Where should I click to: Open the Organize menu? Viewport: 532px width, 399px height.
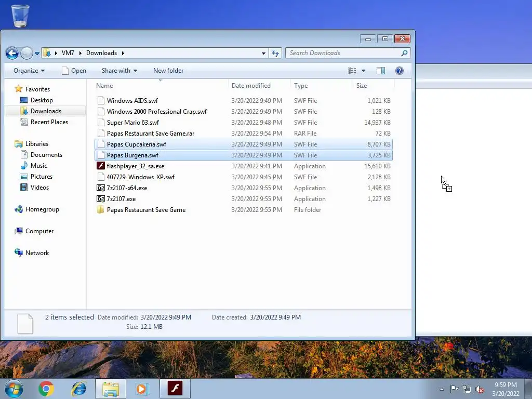tap(29, 71)
